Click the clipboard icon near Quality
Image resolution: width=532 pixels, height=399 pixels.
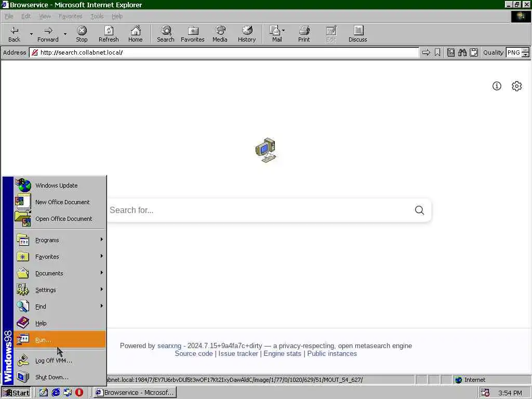(x=474, y=52)
